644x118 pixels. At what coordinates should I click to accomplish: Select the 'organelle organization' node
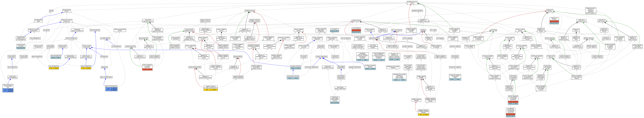[x=355, y=67]
